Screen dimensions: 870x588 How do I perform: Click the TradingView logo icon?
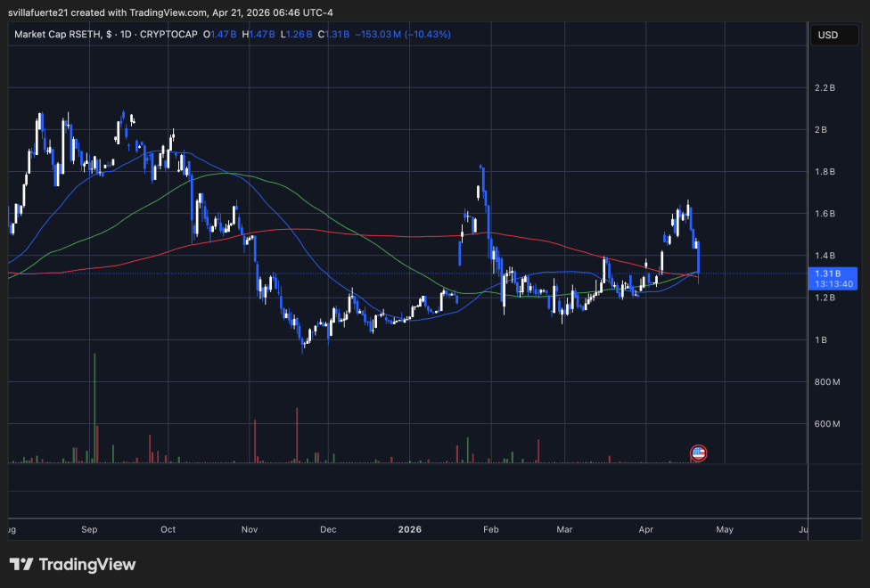23,565
